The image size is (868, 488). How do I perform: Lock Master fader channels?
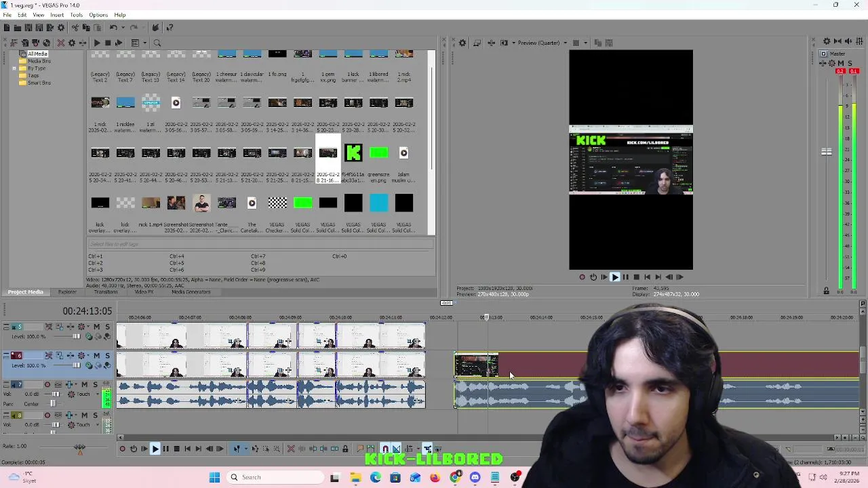826,290
